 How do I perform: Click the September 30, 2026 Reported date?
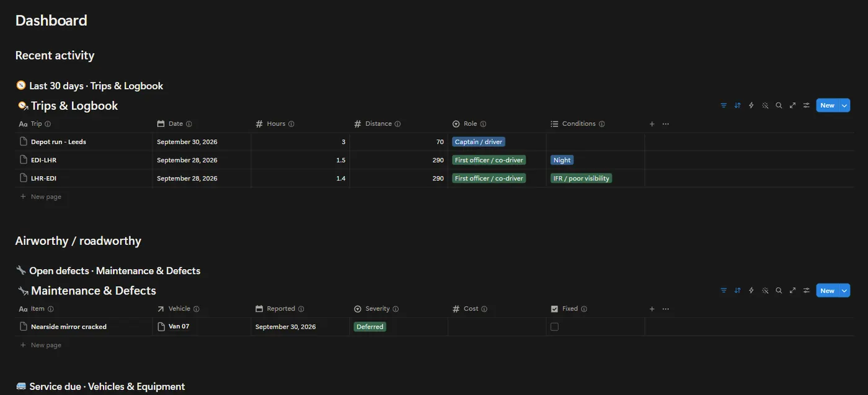coord(286,327)
